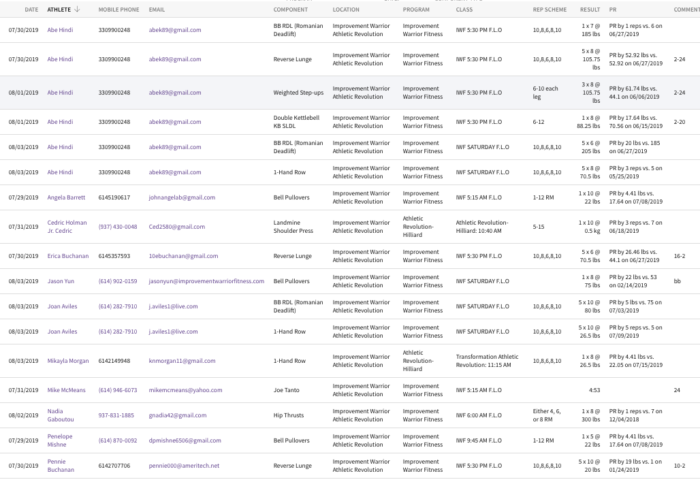700x482 pixels.
Task: Open athlete Nadia Gaboutou
Action: click(x=61, y=416)
